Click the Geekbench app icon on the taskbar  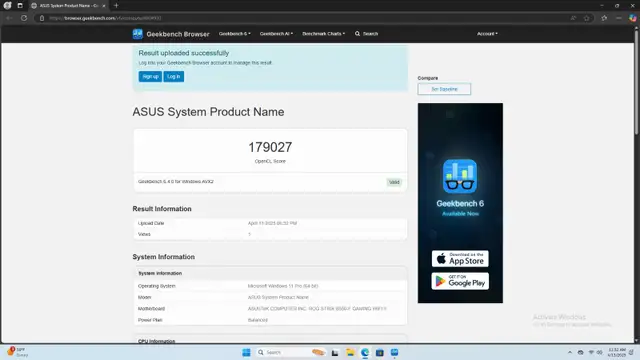[394, 352]
